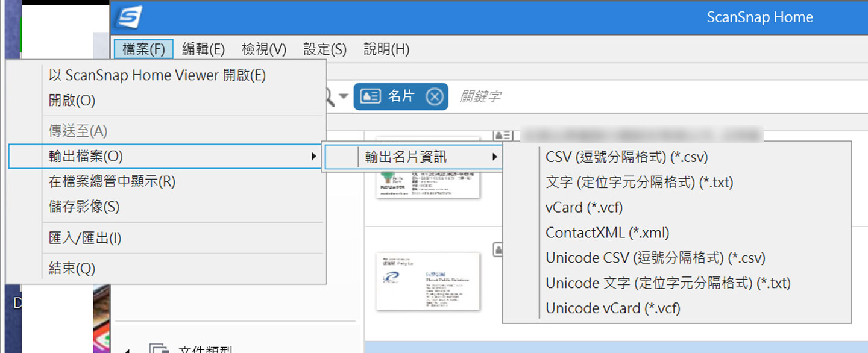Click the contact card icon on the top record header
868x353 pixels.
click(503, 136)
